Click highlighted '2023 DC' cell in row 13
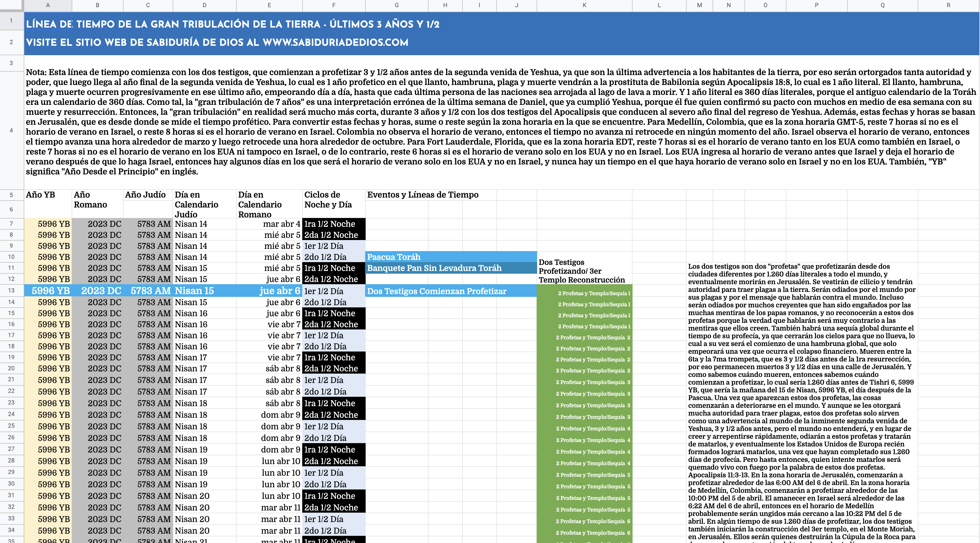Screen dimensions: 980x543 pyautogui.click(x=97, y=291)
